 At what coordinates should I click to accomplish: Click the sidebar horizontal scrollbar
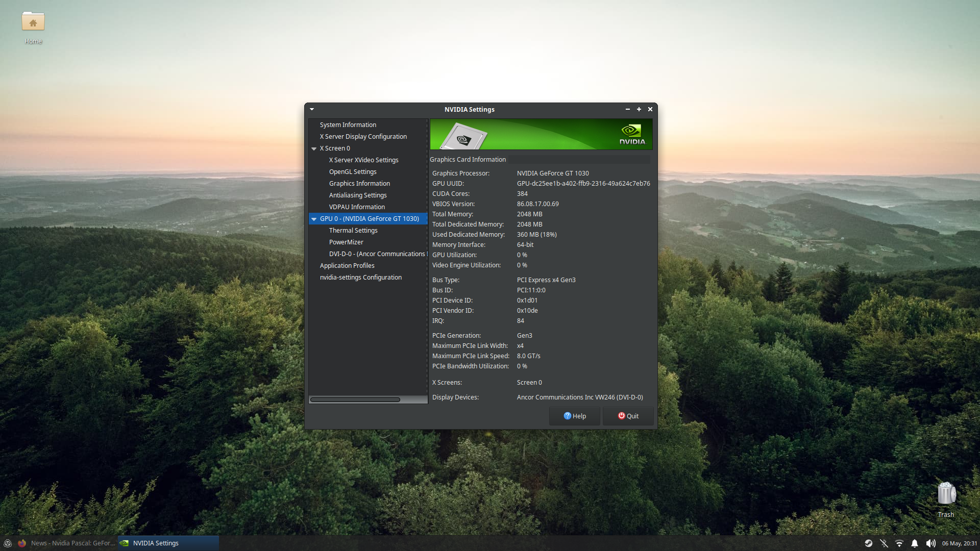point(355,399)
